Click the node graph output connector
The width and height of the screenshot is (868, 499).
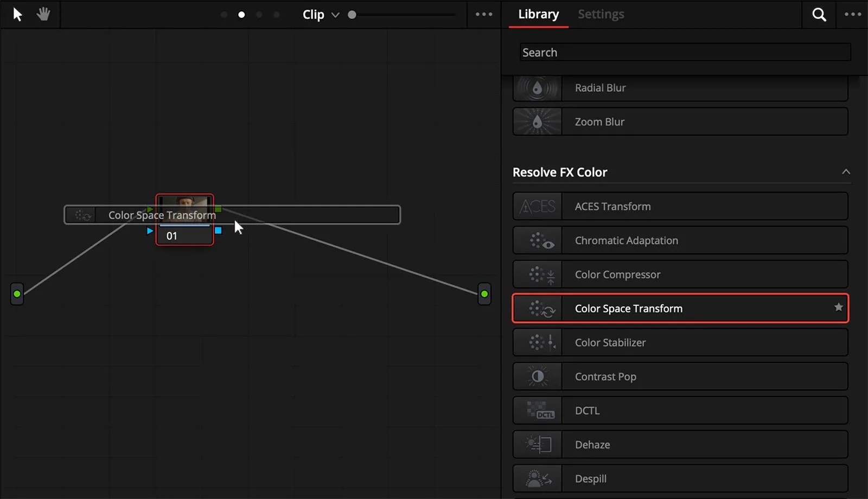coord(484,294)
